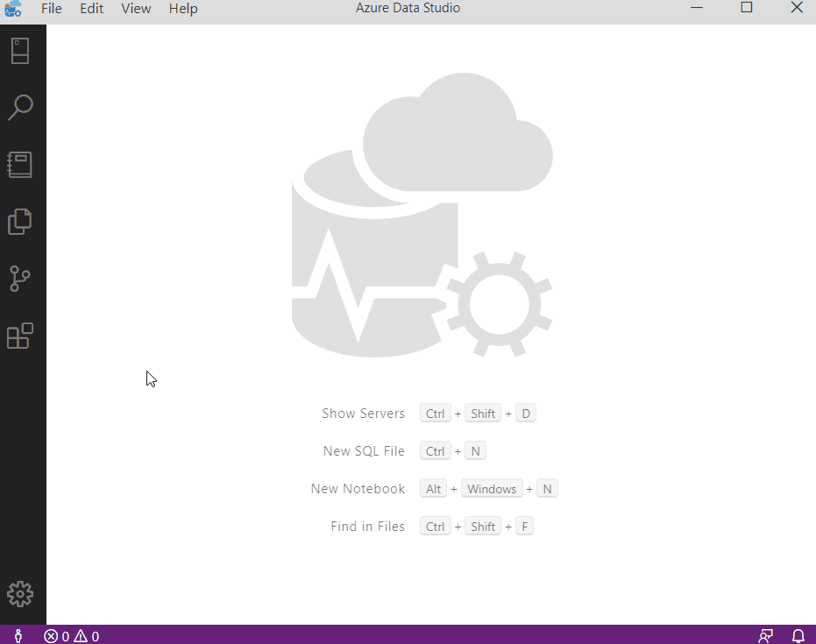This screenshot has height=644, width=816.
Task: Open the Source Control branch icon
Action: point(20,279)
